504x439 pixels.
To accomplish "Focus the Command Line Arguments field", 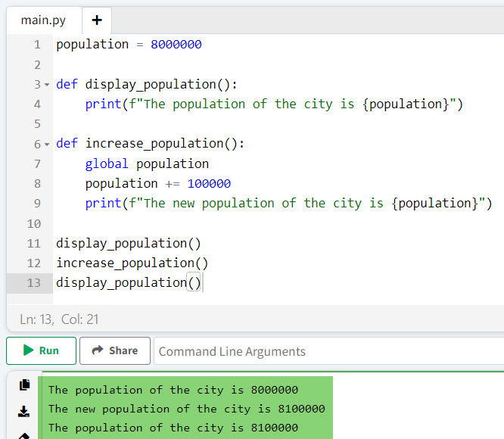I will point(328,351).
